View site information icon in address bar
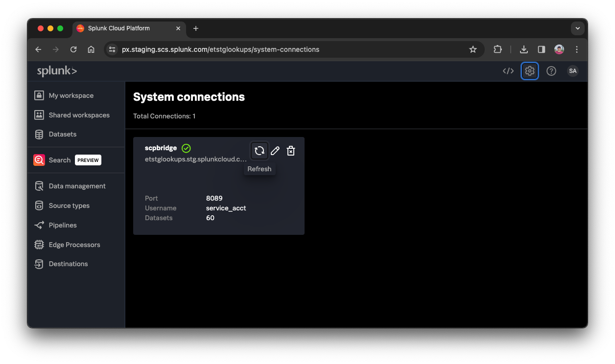The width and height of the screenshot is (615, 364). [112, 49]
